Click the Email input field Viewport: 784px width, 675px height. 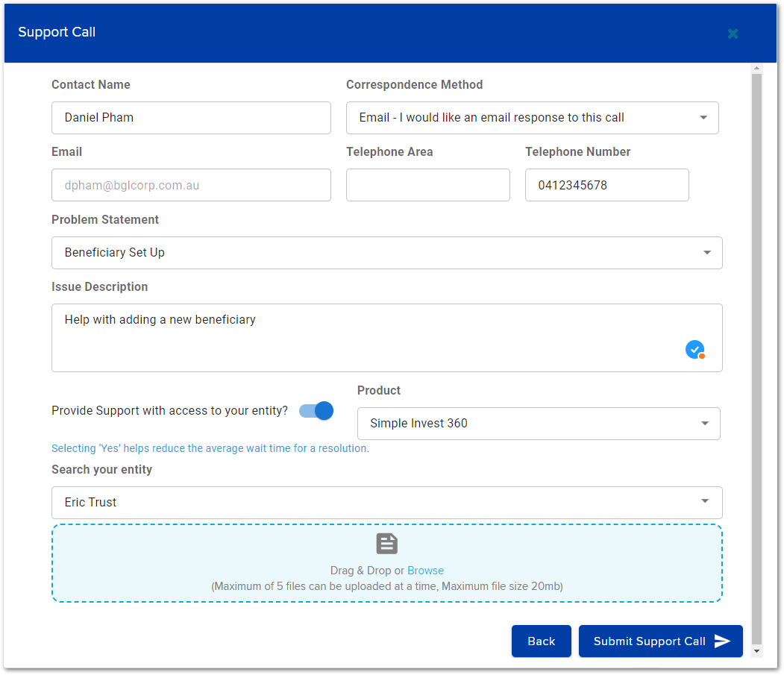click(191, 185)
